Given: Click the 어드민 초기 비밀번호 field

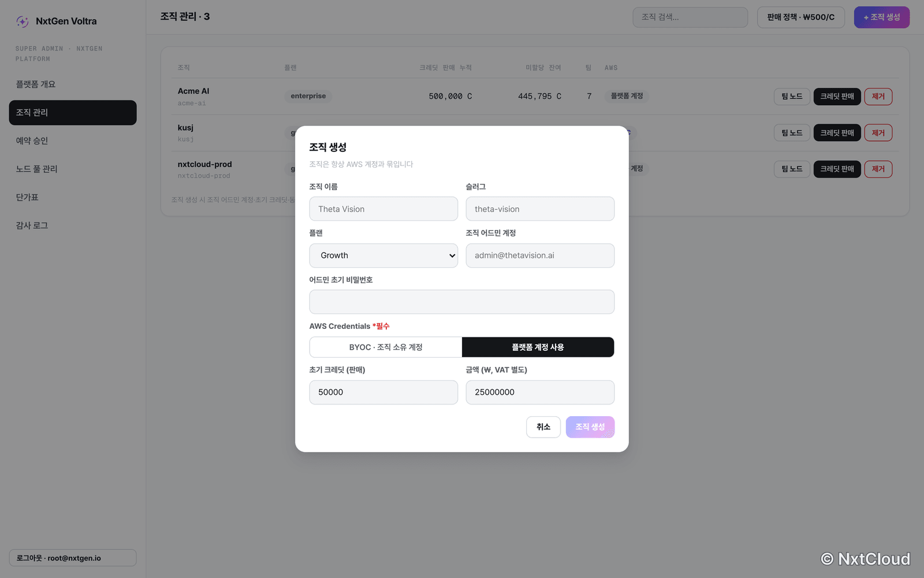Looking at the screenshot, I should (462, 302).
